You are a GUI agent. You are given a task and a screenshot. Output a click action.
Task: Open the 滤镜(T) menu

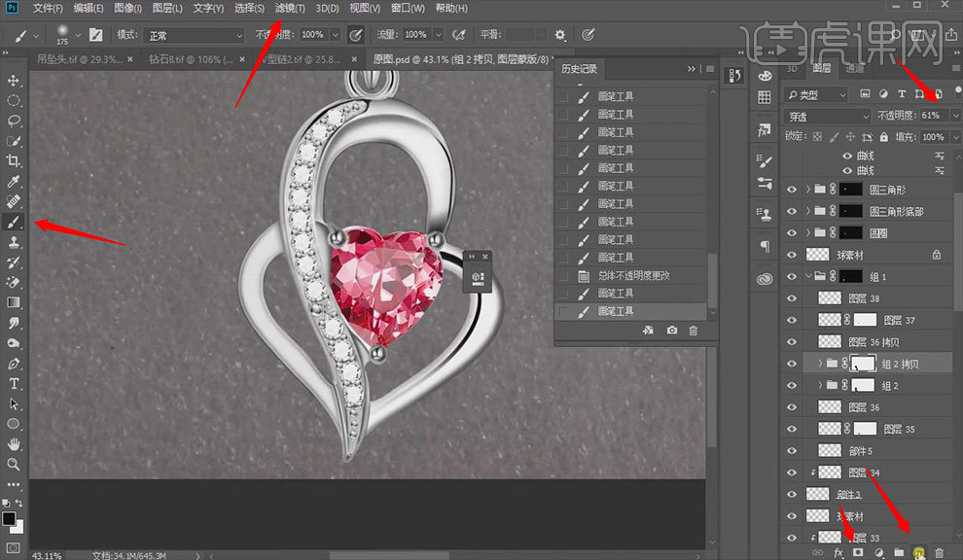tap(289, 8)
